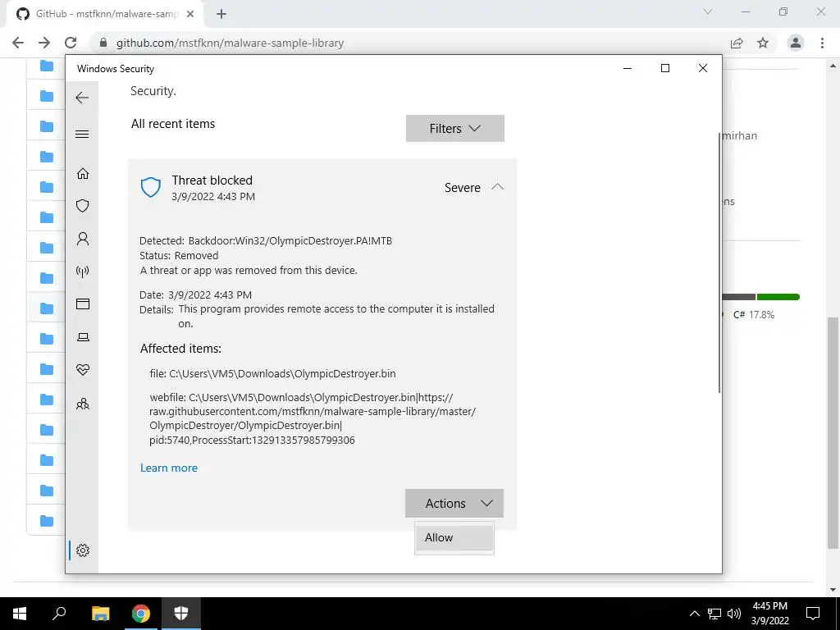Click the Chrome page scrollbar
The width and height of the screenshot is (840, 630).
[833, 433]
